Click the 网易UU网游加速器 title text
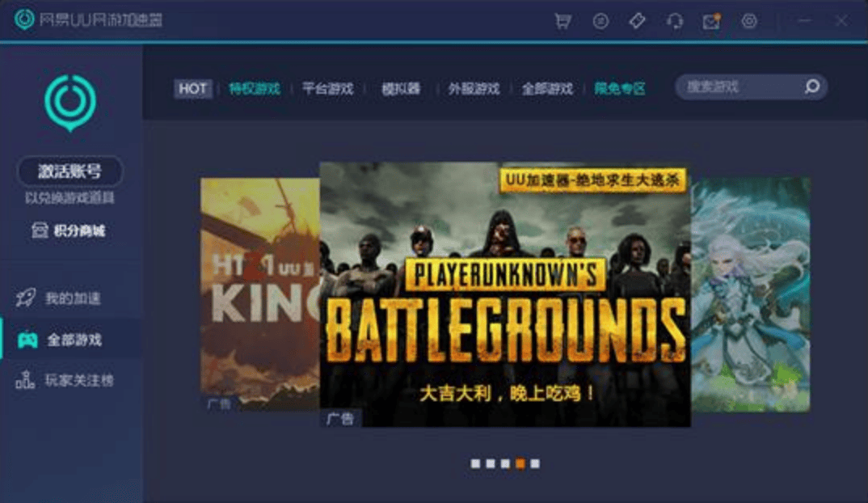 101,20
